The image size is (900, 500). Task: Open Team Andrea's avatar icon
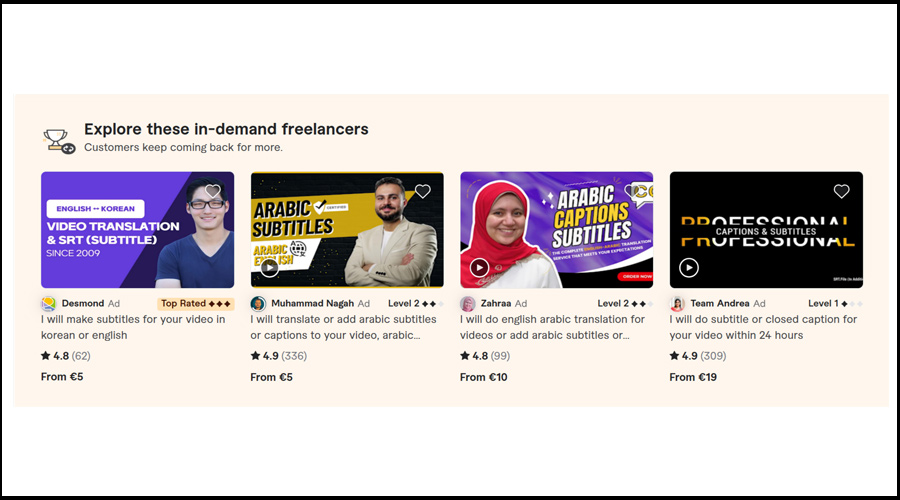677,303
